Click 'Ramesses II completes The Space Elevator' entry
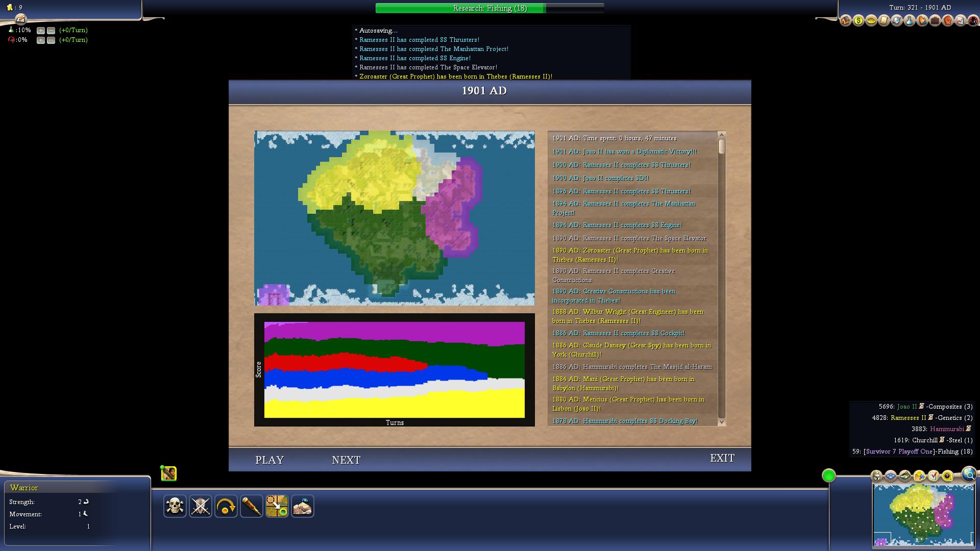This screenshot has height=551, width=980. point(629,238)
